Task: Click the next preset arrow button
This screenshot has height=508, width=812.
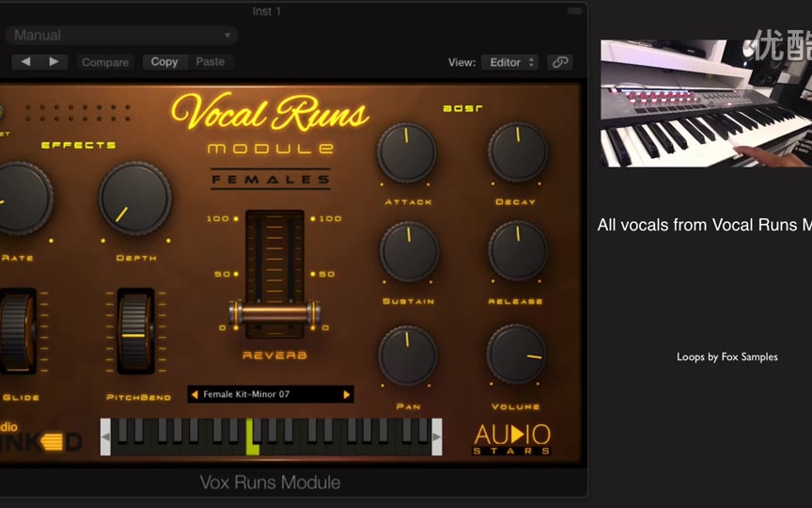Action: coord(54,62)
